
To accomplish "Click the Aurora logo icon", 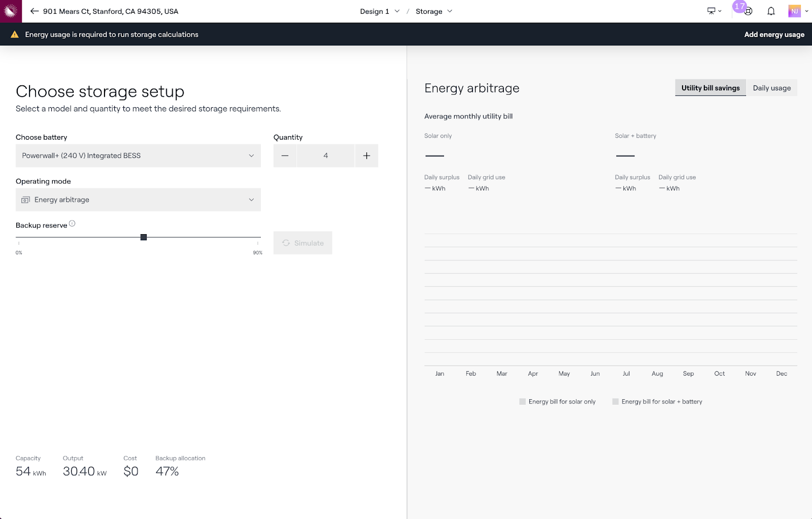I will (11, 11).
